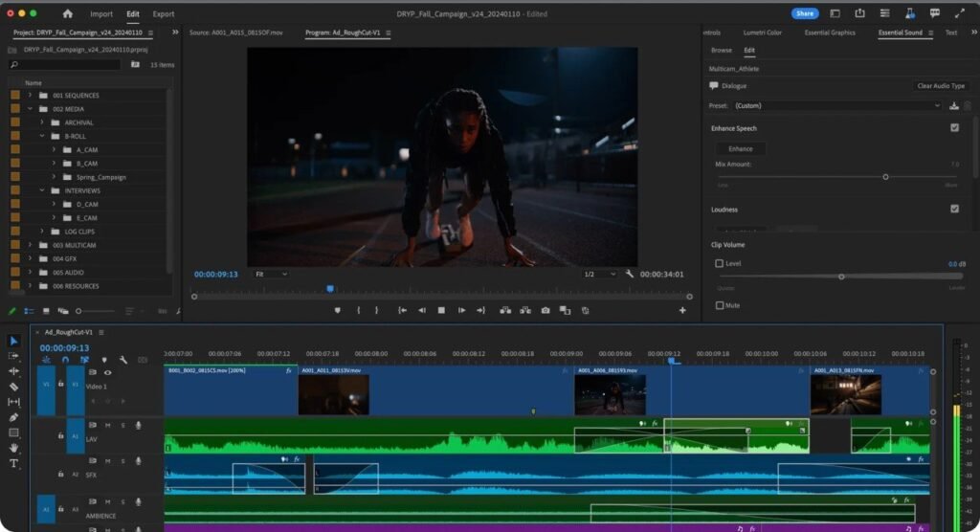This screenshot has width=980, height=532.
Task: Check the Mute checkbox
Action: click(x=719, y=305)
